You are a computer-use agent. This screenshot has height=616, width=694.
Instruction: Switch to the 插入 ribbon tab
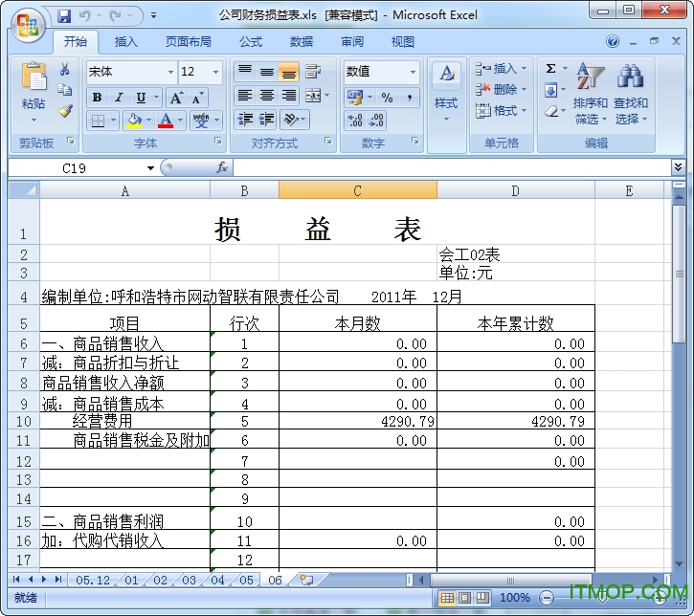[125, 42]
